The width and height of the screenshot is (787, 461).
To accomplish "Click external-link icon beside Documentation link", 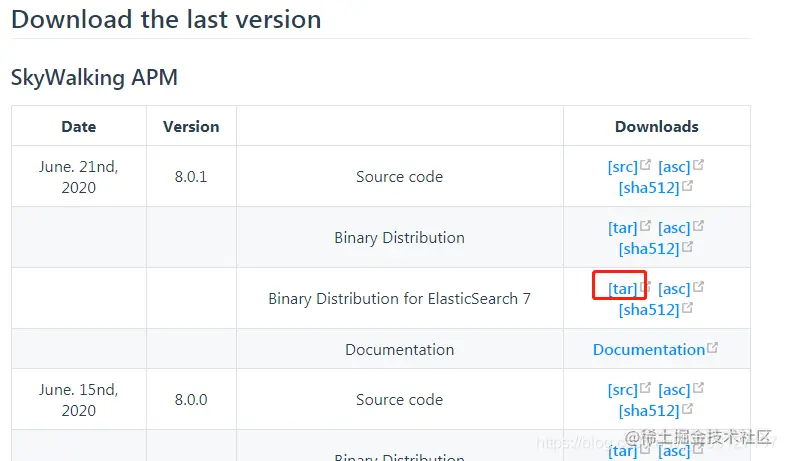I will (712, 347).
